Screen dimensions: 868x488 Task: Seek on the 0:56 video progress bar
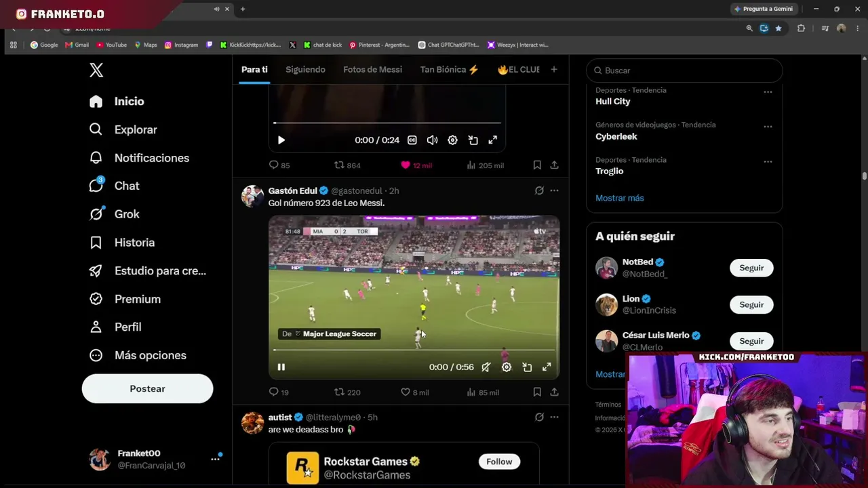click(x=414, y=350)
